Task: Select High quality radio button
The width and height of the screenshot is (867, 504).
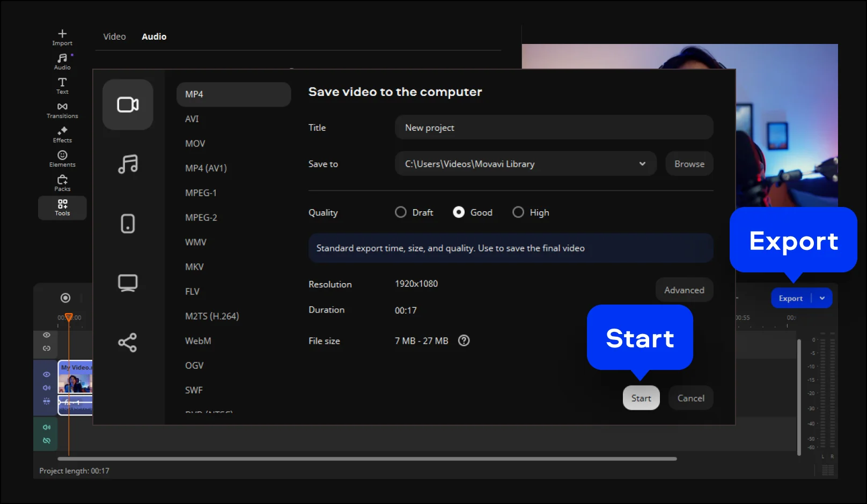Action: (518, 212)
